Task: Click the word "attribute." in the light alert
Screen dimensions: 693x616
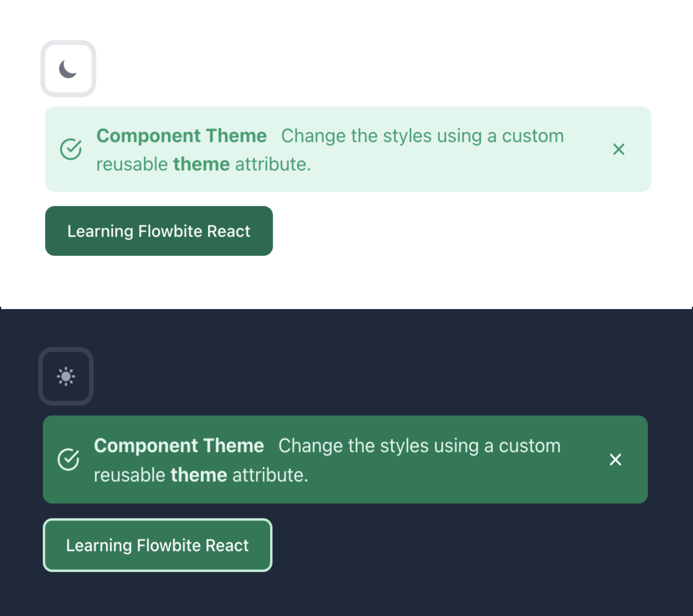Action: (x=273, y=164)
